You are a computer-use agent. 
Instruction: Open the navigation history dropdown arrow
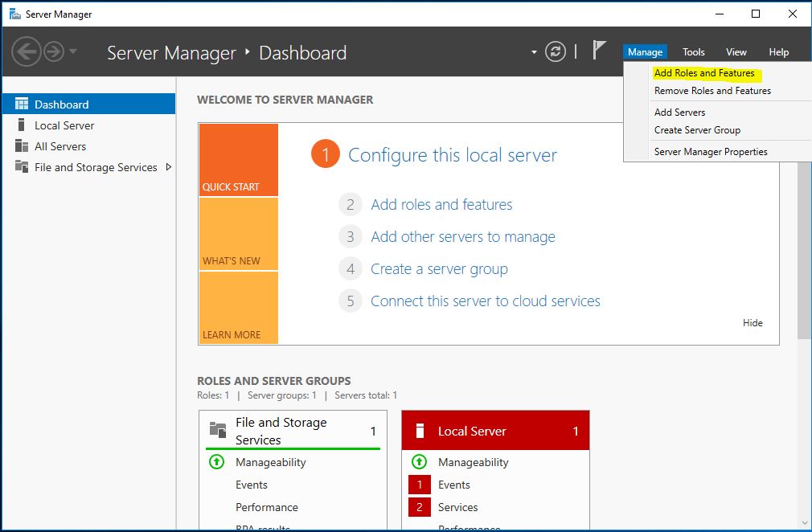pyautogui.click(x=73, y=51)
